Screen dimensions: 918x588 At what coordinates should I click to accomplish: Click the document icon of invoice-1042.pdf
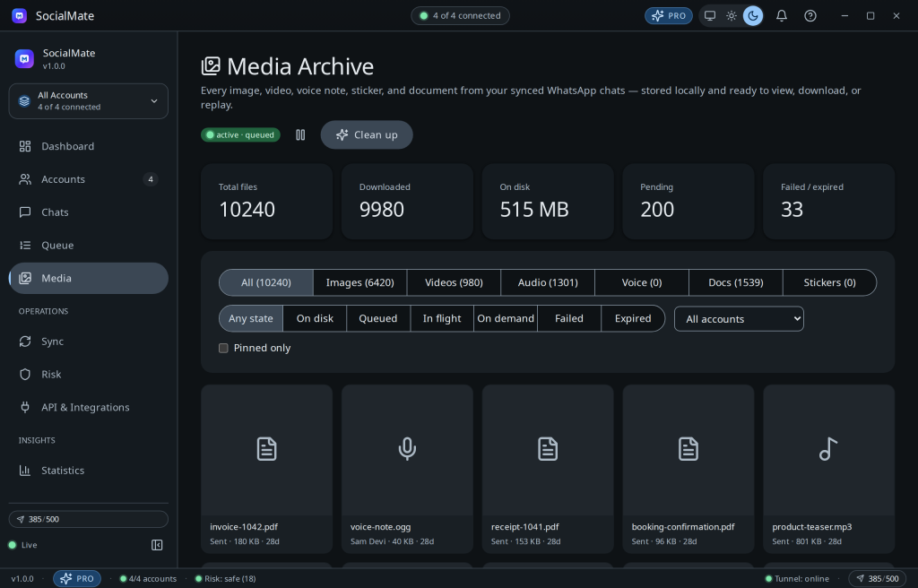(x=266, y=449)
